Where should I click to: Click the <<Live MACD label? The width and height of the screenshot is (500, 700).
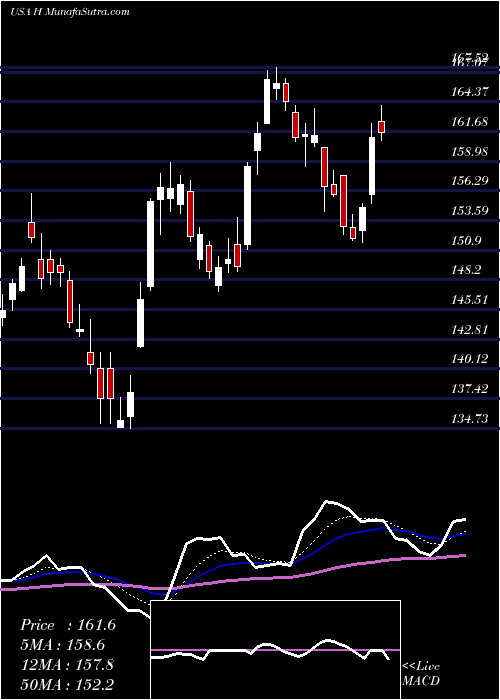(421, 673)
